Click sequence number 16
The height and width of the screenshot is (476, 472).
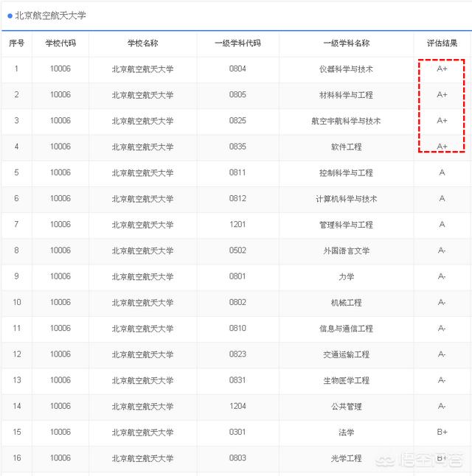click(x=17, y=458)
